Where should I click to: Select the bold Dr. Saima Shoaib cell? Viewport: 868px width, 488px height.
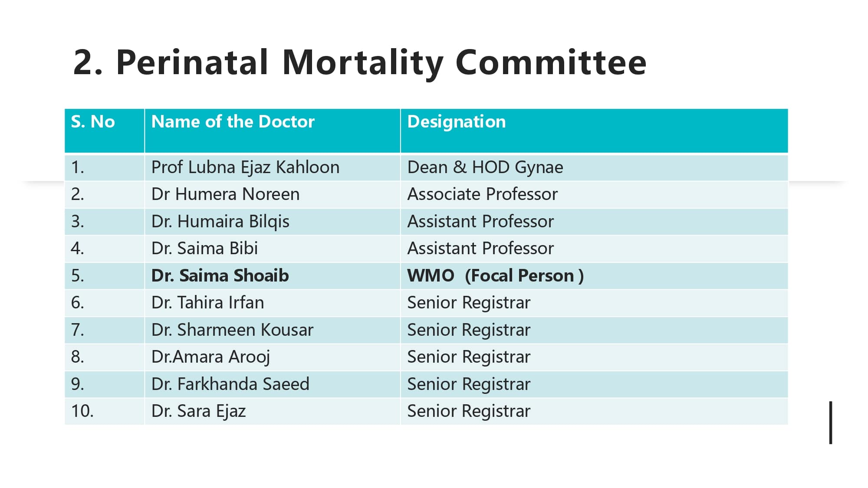[x=272, y=276]
